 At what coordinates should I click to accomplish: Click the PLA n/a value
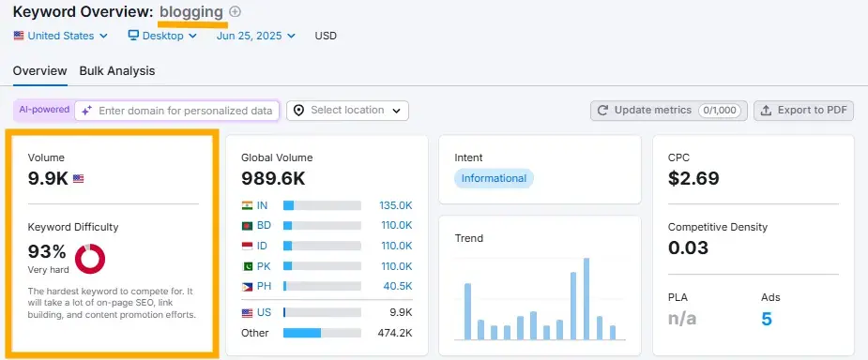click(x=682, y=319)
